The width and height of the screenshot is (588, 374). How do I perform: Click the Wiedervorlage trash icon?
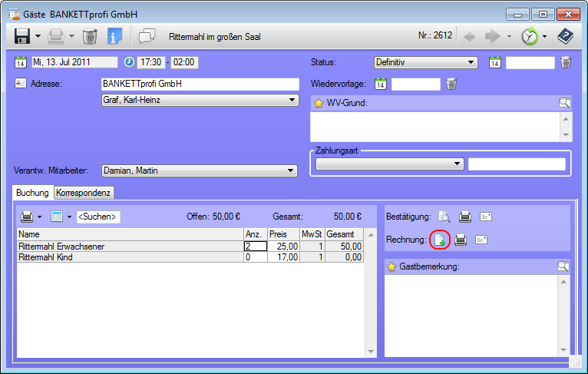coord(451,84)
